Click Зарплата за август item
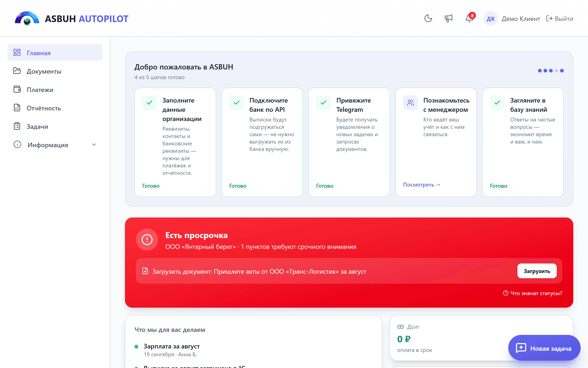 point(172,346)
